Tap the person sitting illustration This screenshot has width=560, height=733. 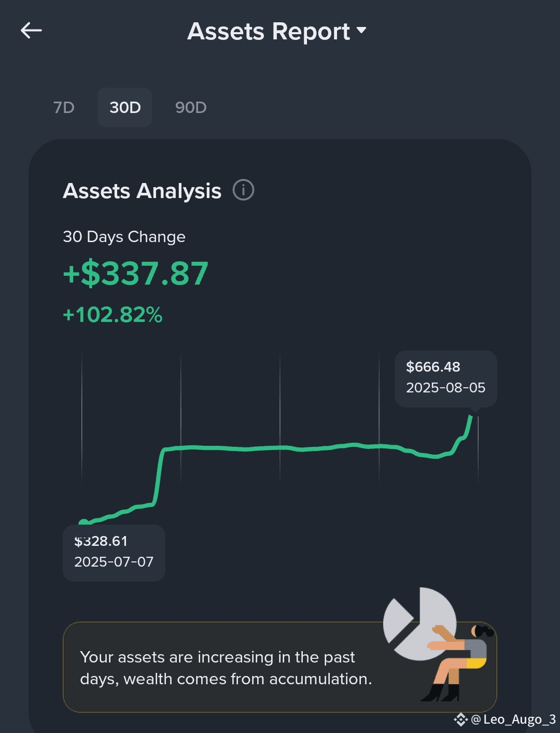click(x=456, y=664)
